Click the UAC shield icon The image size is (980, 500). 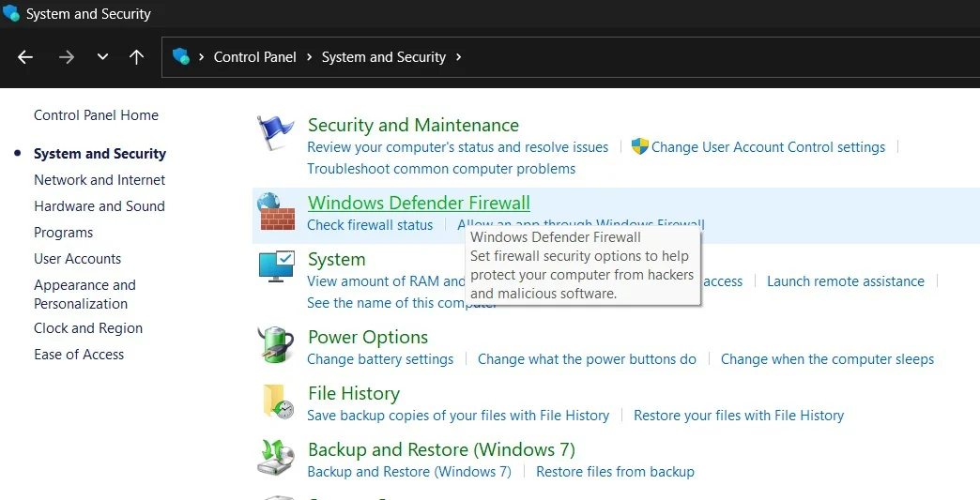(x=639, y=146)
